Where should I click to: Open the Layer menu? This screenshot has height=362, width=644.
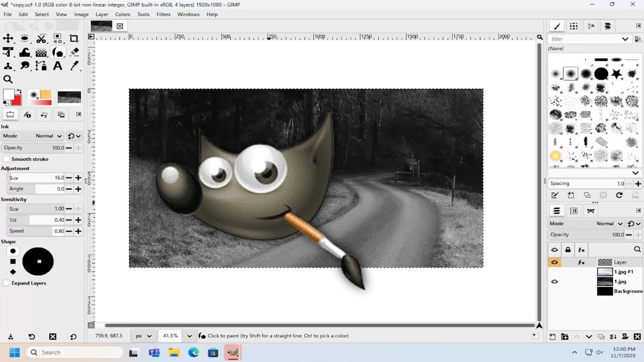pos(102,14)
